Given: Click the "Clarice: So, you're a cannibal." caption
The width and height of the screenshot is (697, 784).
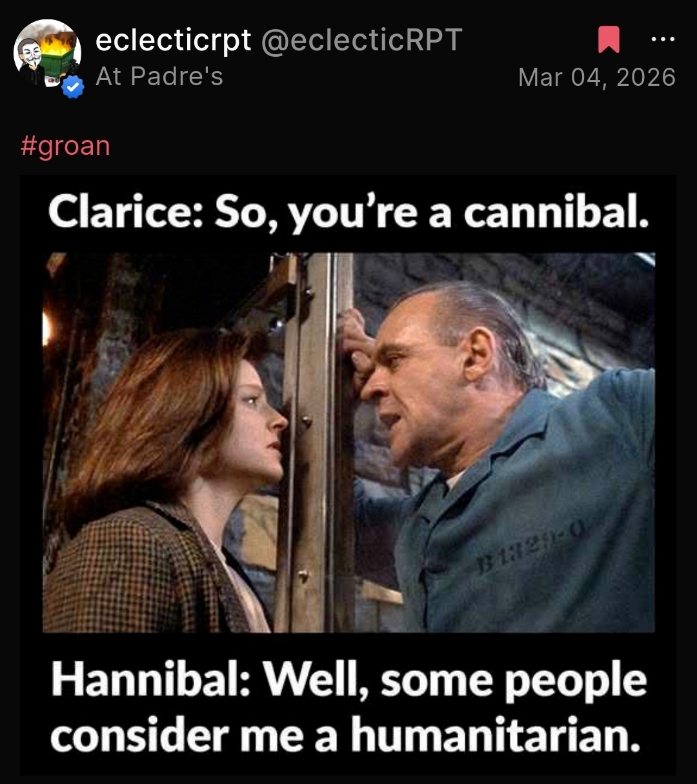Looking at the screenshot, I should pyautogui.click(x=348, y=213).
